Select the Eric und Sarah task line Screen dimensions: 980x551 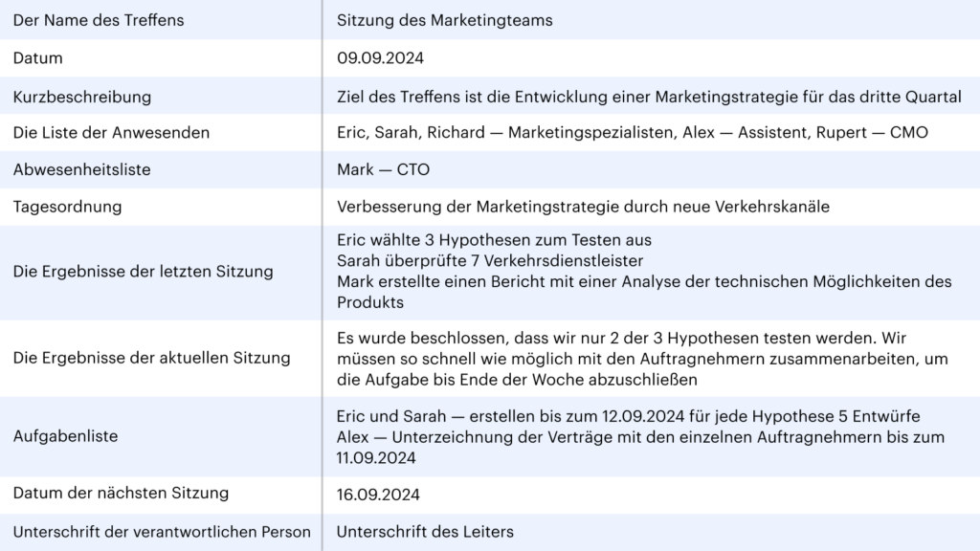pos(628,416)
